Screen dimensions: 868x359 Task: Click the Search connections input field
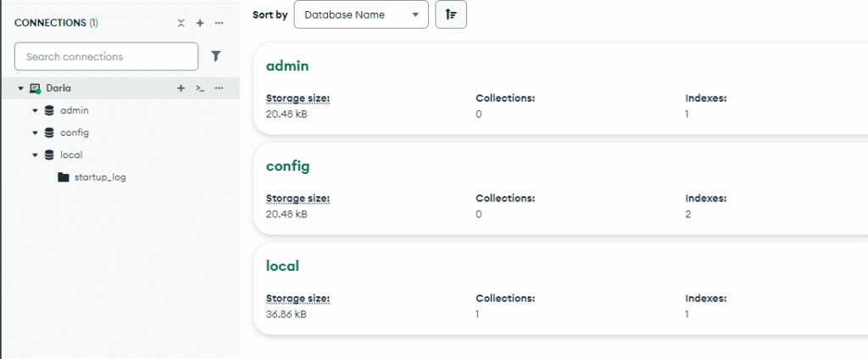[106, 57]
